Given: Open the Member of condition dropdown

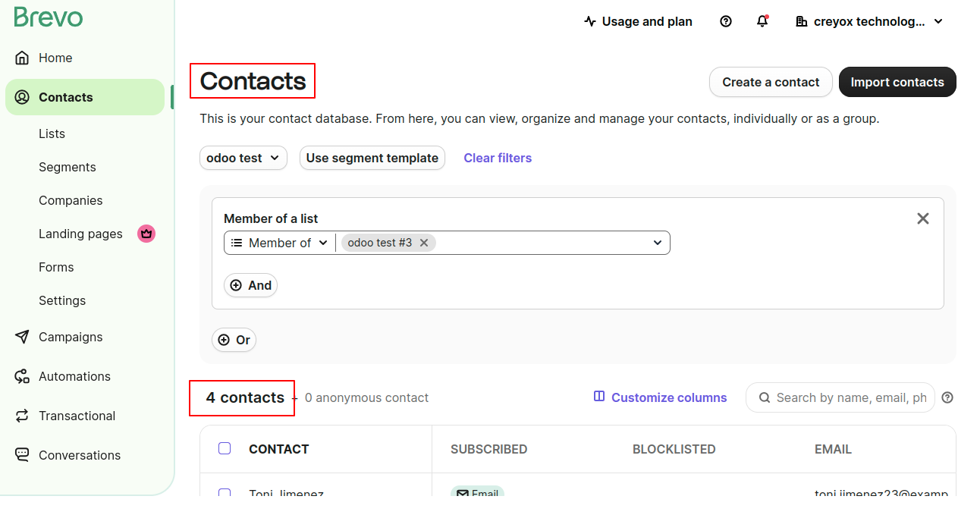Looking at the screenshot, I should click(280, 243).
